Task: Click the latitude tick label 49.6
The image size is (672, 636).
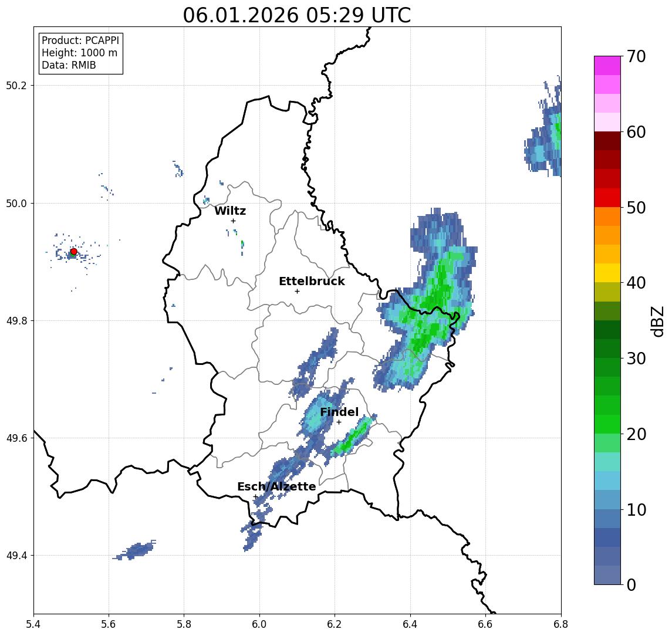Action: (x=16, y=438)
